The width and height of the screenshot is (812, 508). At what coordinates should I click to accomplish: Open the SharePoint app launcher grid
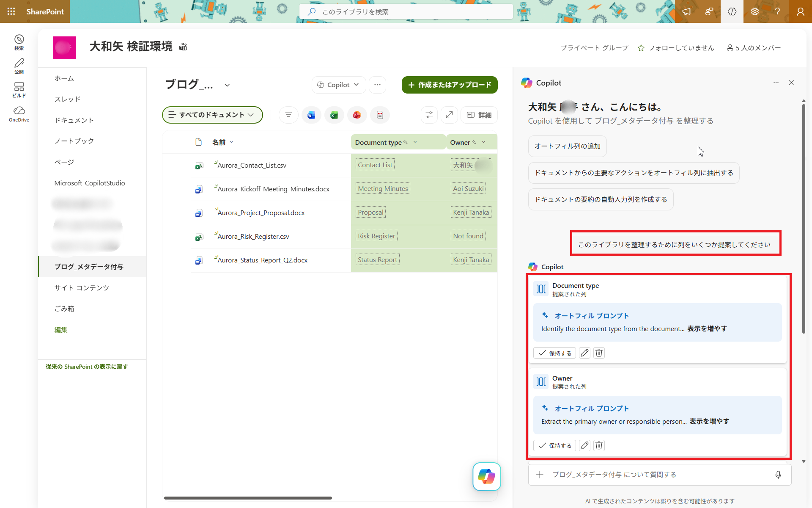click(11, 11)
